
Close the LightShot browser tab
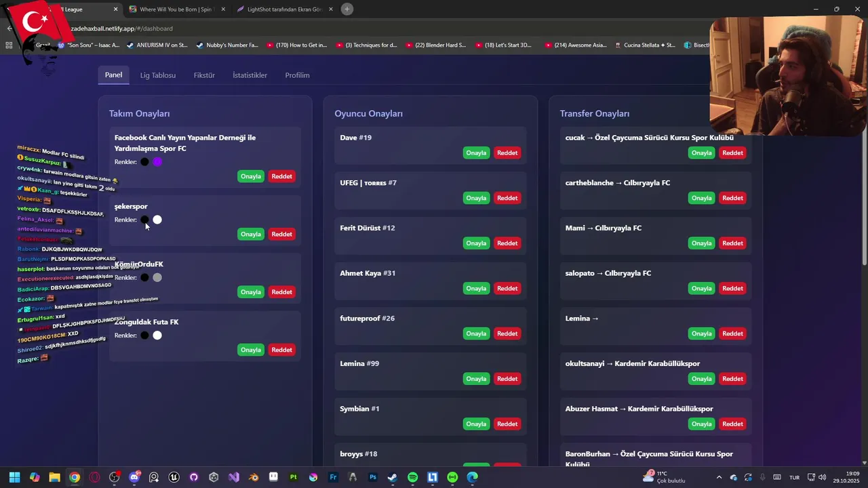pyautogui.click(x=331, y=9)
